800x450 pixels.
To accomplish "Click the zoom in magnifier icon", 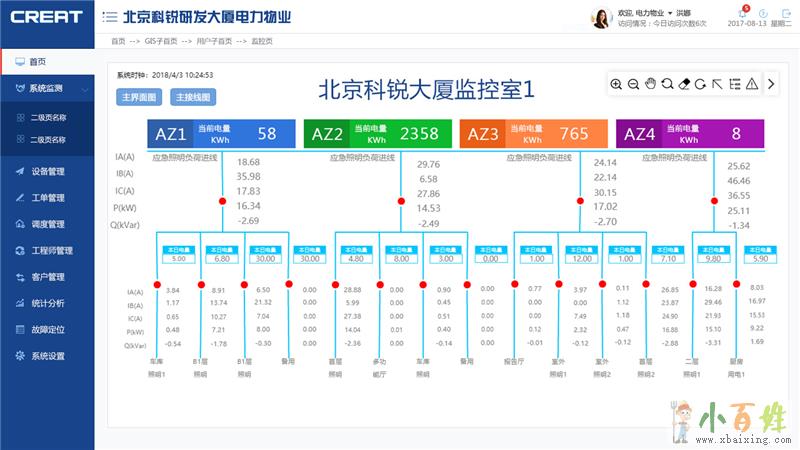I will pos(616,85).
